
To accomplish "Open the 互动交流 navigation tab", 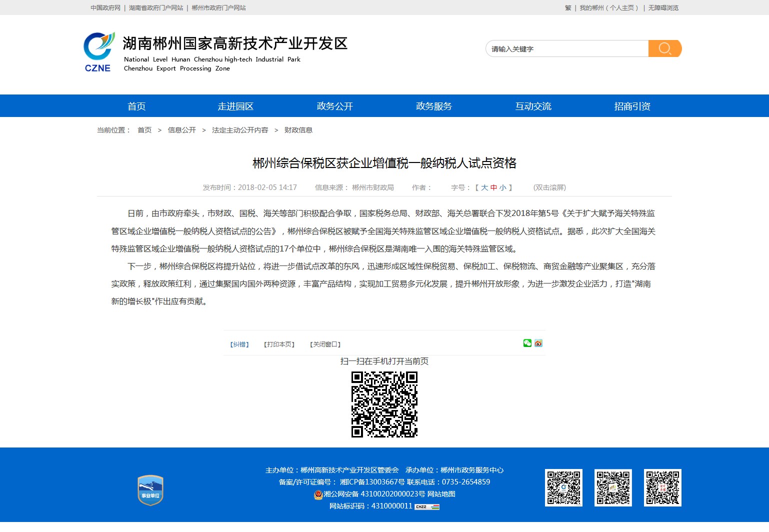I will (533, 106).
